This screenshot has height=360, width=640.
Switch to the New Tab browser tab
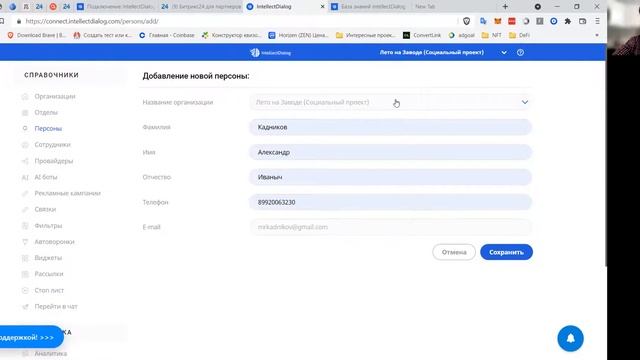coord(425,7)
